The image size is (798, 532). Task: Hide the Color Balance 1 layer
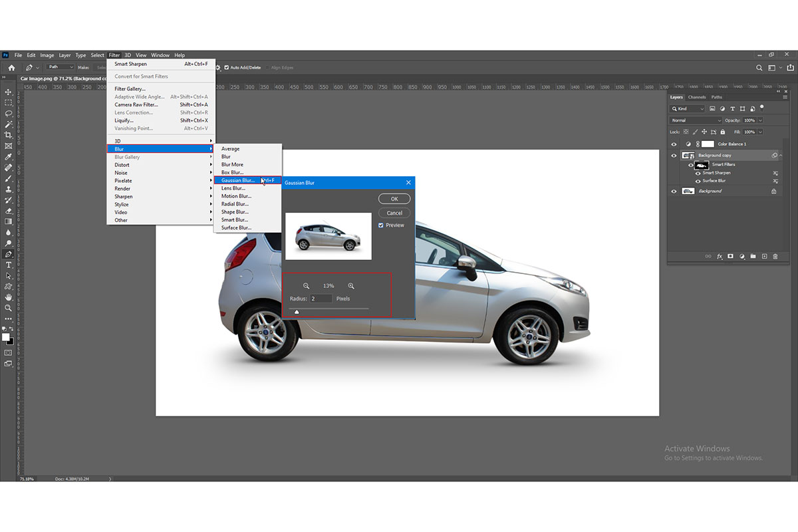[674, 144]
